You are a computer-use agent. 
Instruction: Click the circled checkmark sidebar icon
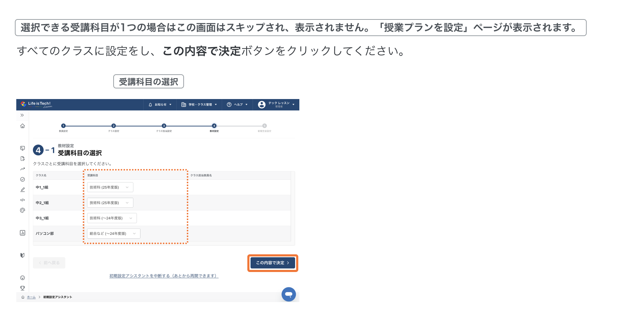pos(23,179)
